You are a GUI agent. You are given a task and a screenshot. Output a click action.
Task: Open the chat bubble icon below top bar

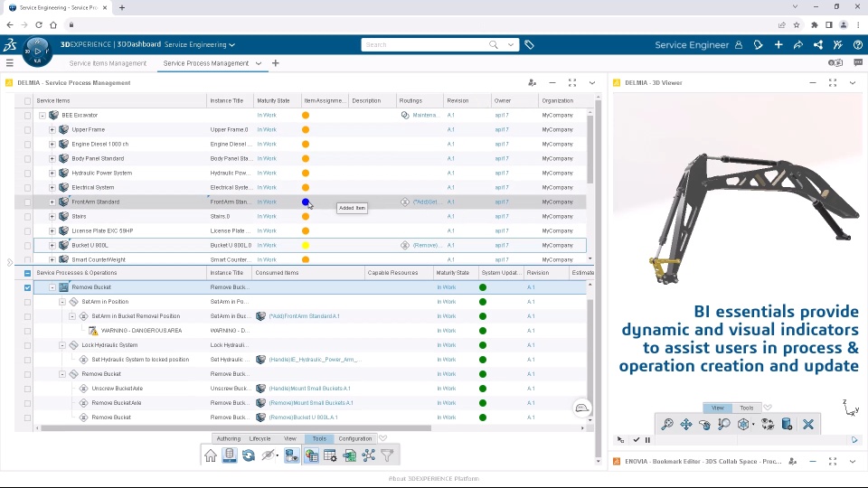[x=858, y=63]
